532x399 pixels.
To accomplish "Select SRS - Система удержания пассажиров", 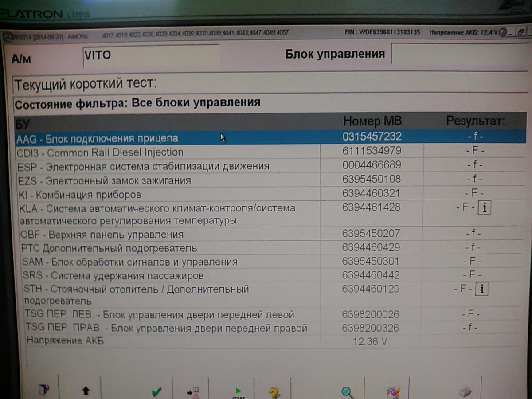I will coord(113,276).
